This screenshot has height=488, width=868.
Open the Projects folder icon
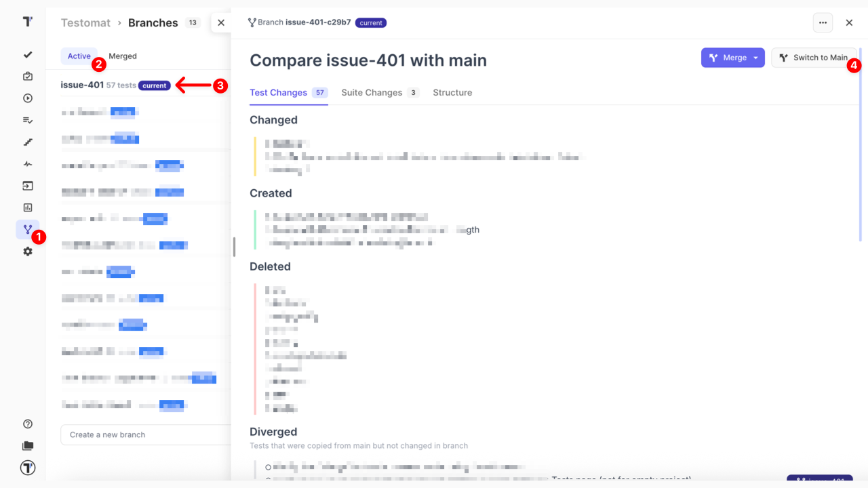(x=28, y=446)
